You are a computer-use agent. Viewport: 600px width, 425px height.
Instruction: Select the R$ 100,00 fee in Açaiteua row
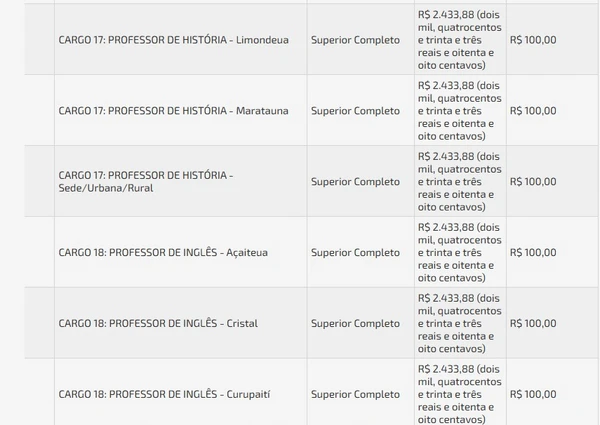[x=533, y=252]
